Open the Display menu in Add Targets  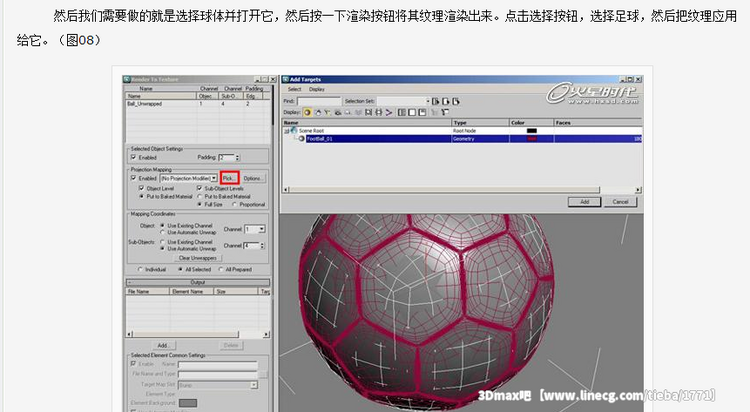point(317,89)
